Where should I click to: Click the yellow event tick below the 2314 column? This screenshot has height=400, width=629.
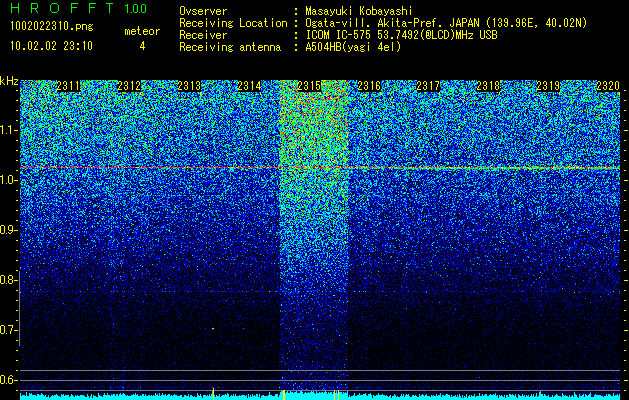213,394
